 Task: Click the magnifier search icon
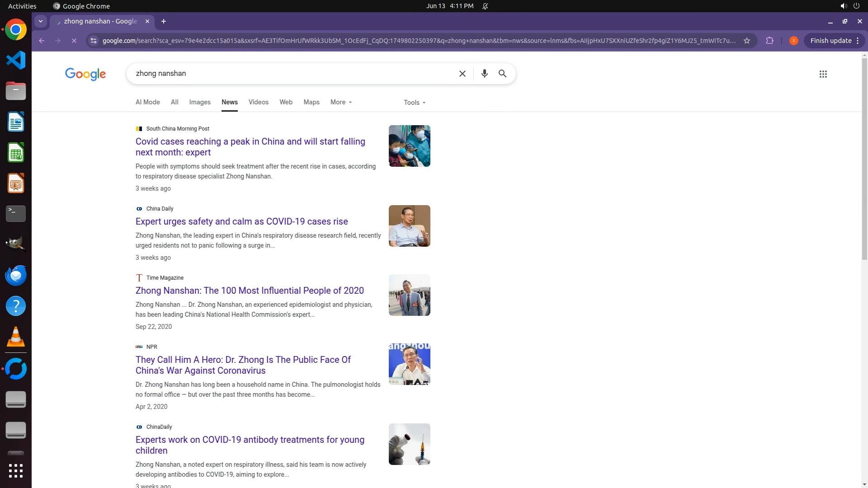click(x=502, y=74)
